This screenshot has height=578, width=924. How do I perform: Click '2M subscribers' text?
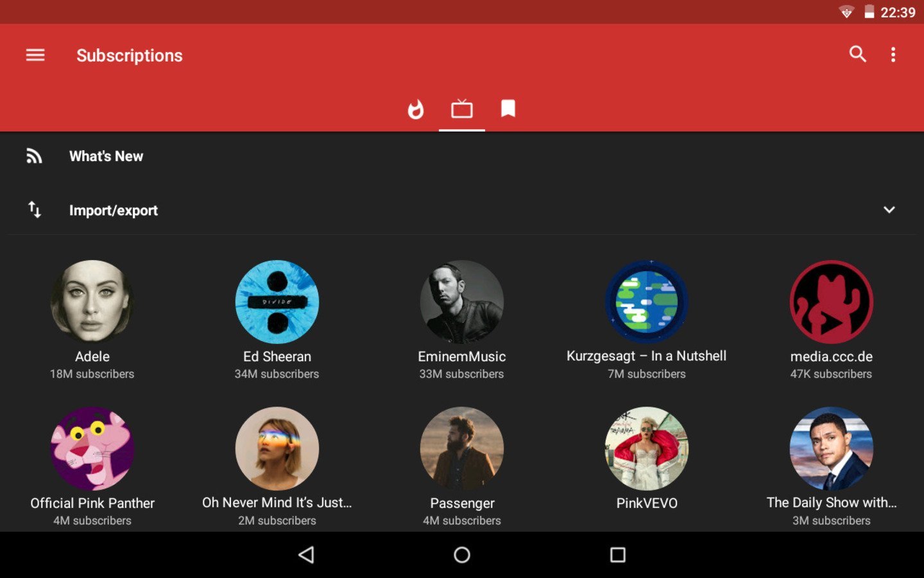277,521
